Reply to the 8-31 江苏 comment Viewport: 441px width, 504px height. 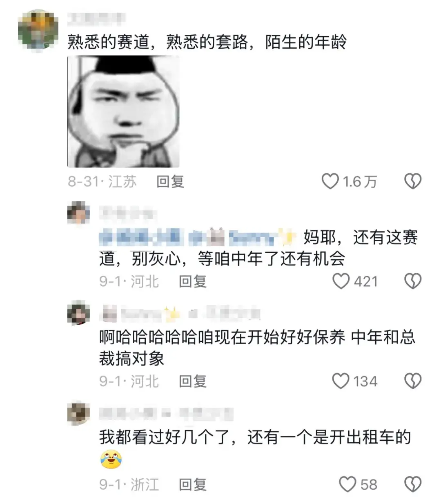[170, 181]
